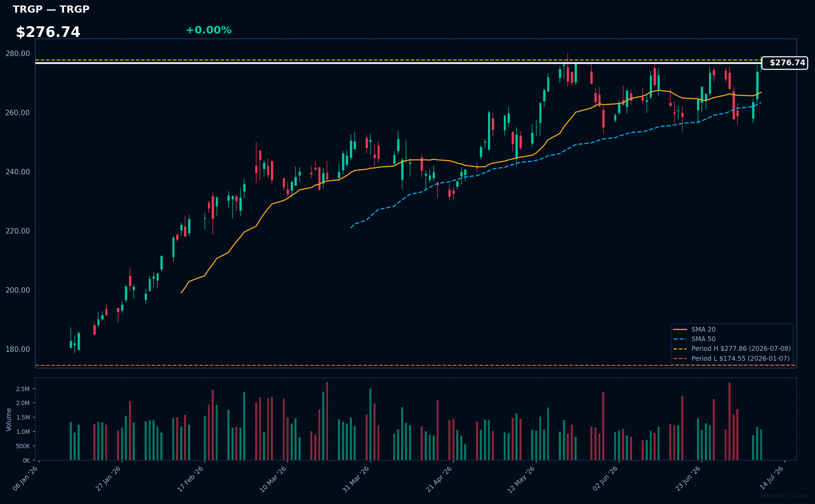Click the 500K volume axis label
Image resolution: width=815 pixels, height=504 pixels.
pos(23,446)
